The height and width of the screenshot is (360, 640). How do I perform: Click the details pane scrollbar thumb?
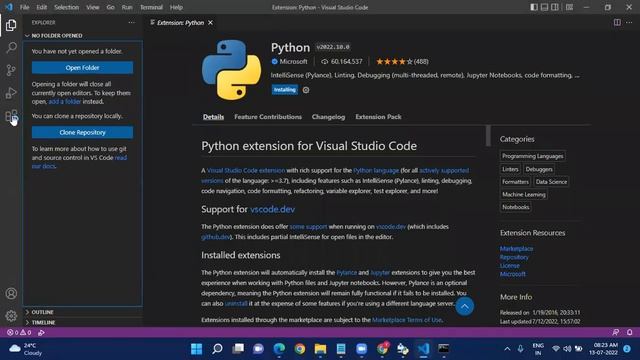click(488, 136)
